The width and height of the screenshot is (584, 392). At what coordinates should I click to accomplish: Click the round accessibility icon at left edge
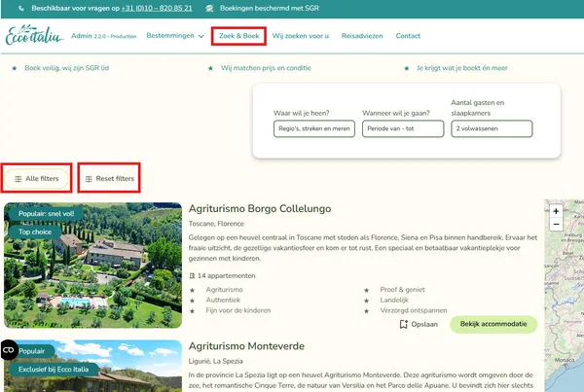pyautogui.click(x=8, y=349)
